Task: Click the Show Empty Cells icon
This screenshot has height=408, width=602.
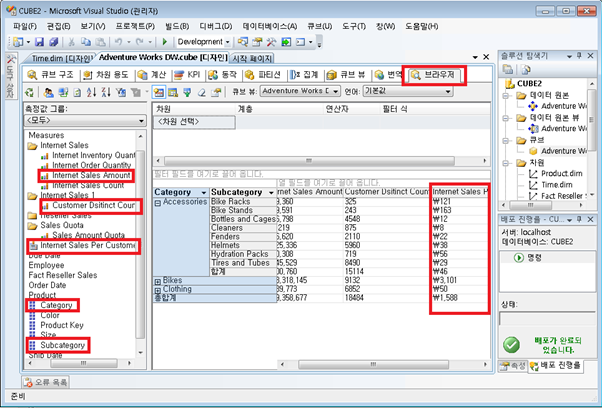Action: [x=173, y=92]
